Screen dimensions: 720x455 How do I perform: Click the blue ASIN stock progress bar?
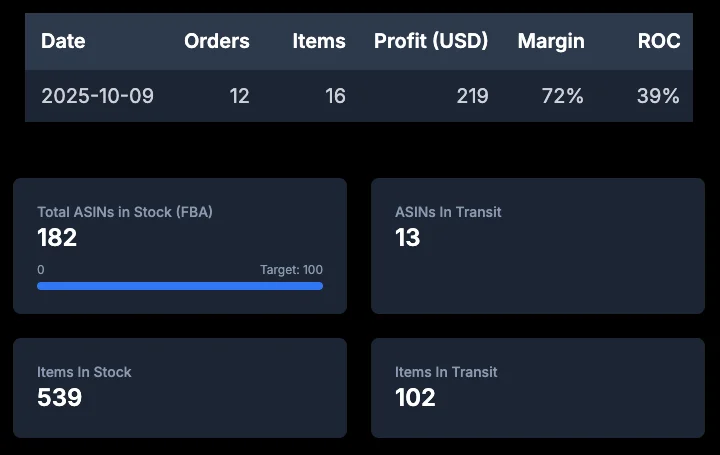click(x=180, y=286)
